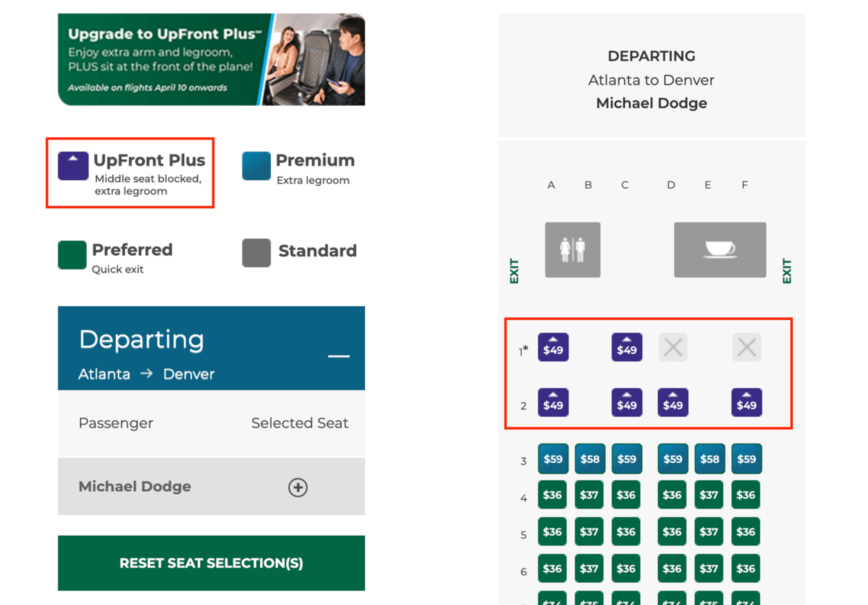The image size is (868, 605).
Task: Pick Premium seat 3A at $59
Action: tap(553, 459)
